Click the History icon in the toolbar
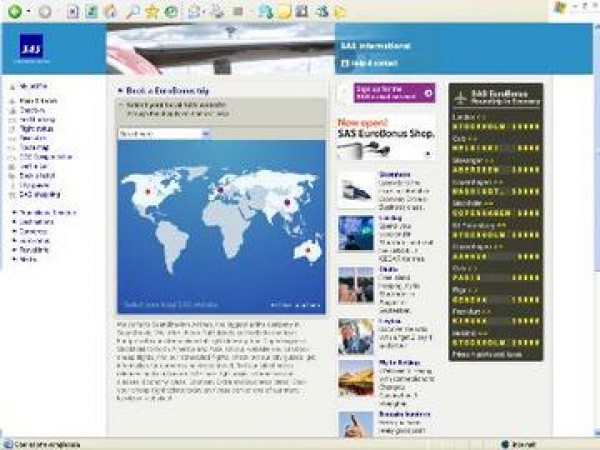600x450 pixels. point(172,11)
